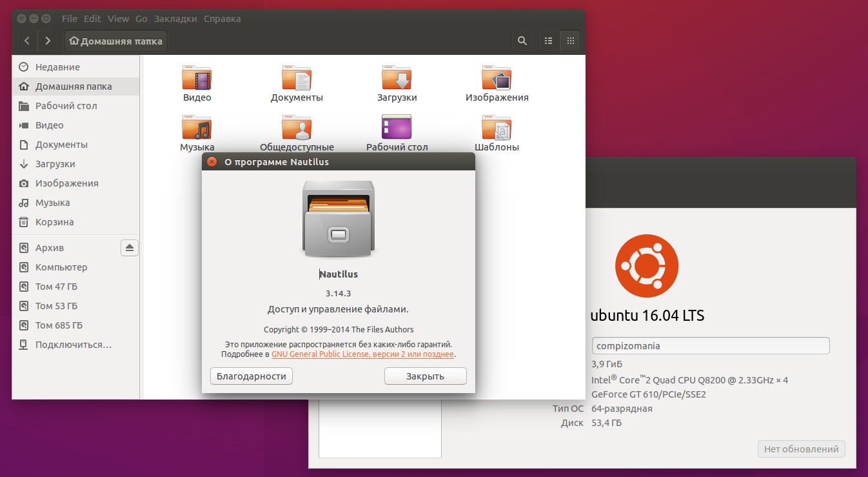868x477 pixels.
Task: Open the Go menu
Action: coord(141,19)
